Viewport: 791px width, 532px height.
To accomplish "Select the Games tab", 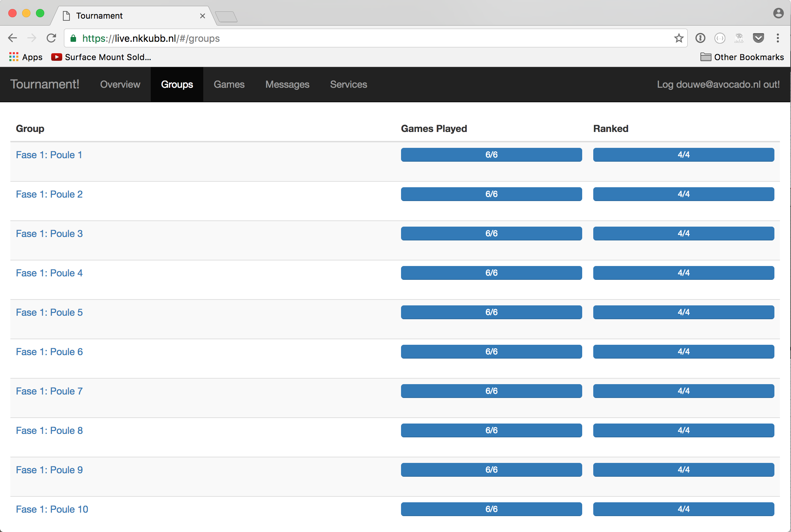I will pos(230,84).
